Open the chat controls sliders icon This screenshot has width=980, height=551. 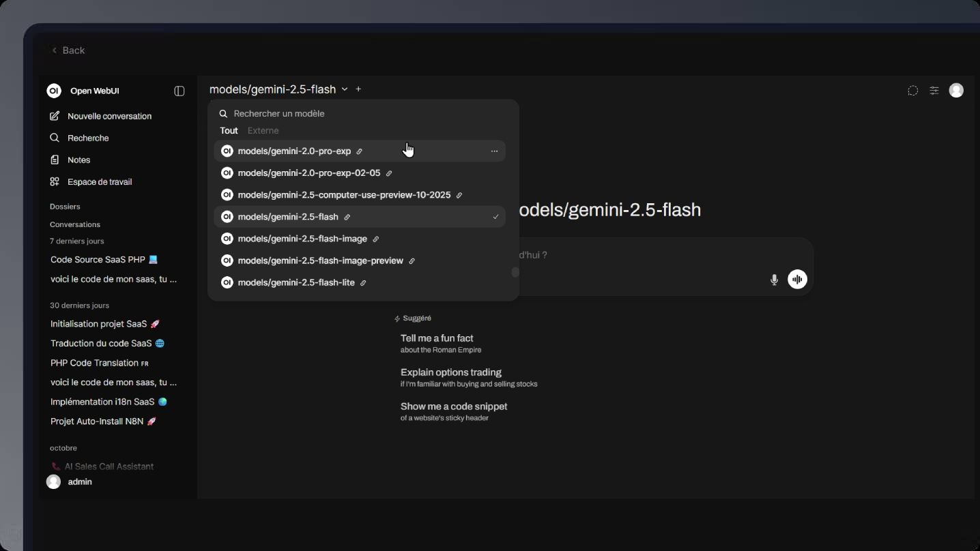(934, 91)
